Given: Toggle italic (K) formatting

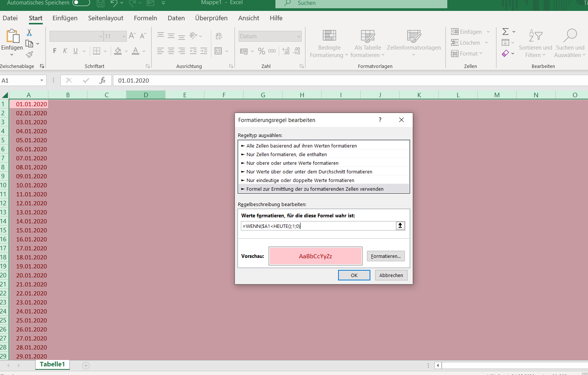Looking at the screenshot, I should click(x=65, y=51).
